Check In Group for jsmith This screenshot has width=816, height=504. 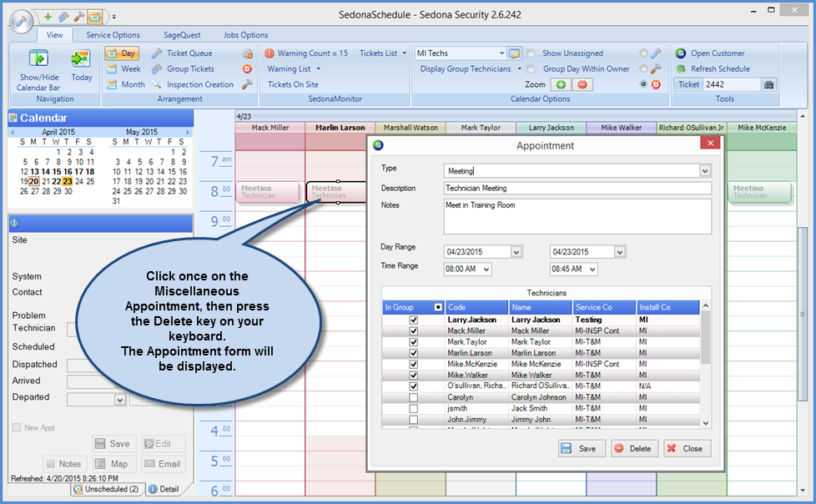click(414, 409)
